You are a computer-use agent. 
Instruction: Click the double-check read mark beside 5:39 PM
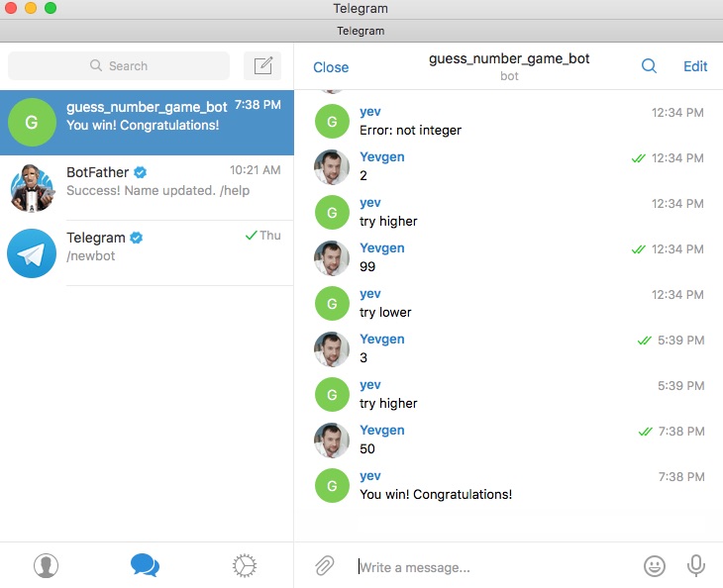click(x=644, y=341)
